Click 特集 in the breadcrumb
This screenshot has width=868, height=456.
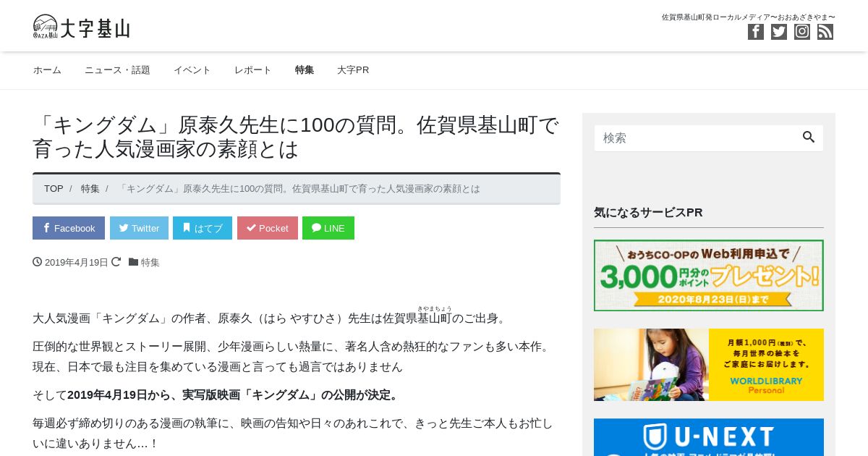coord(90,189)
